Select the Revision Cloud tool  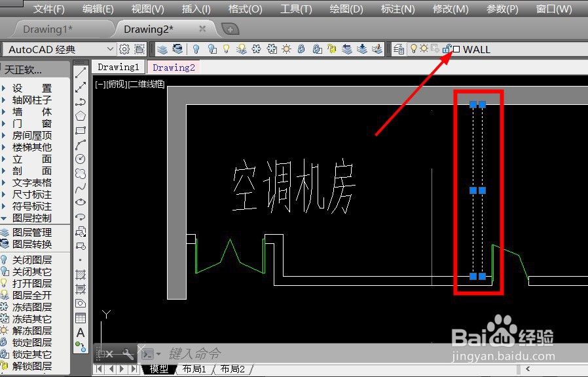[x=81, y=174]
